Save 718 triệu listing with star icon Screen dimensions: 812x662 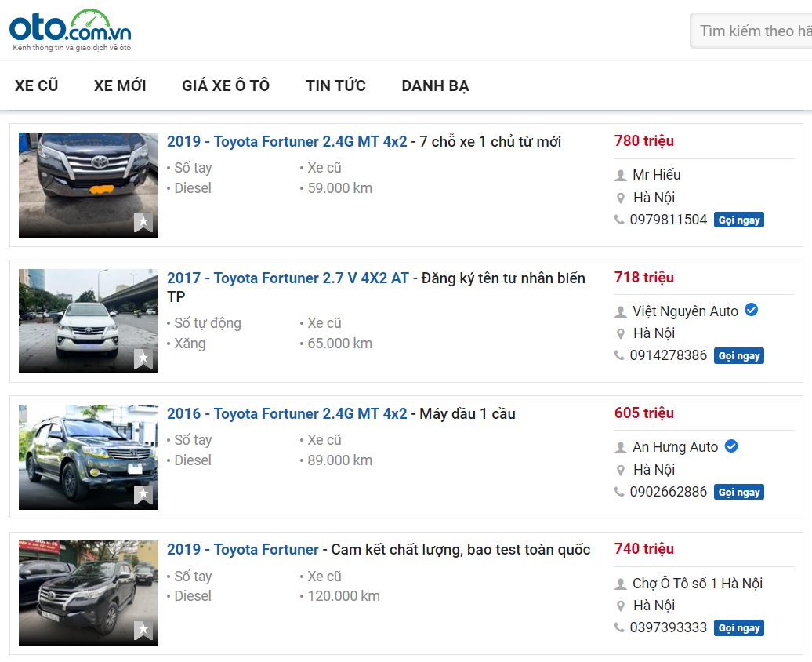pos(143,358)
